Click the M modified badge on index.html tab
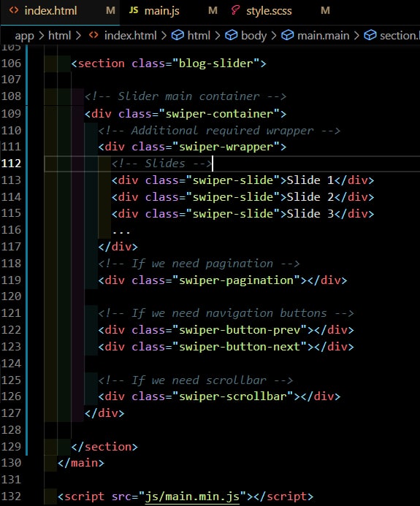The height and width of the screenshot is (506, 420). (x=110, y=11)
